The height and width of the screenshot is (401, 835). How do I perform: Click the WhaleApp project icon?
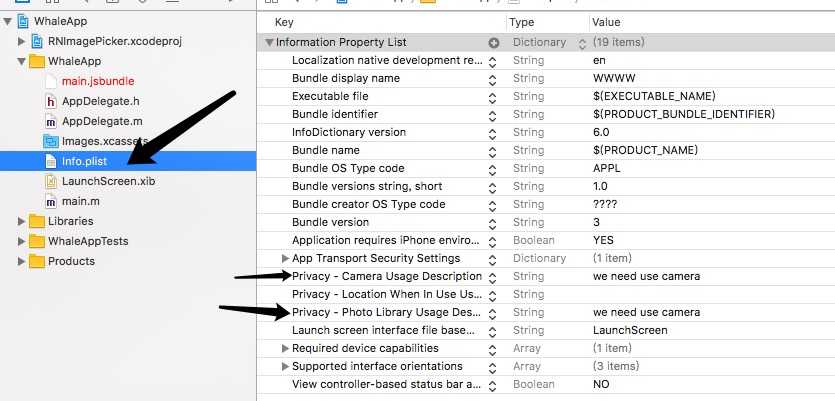[21, 21]
